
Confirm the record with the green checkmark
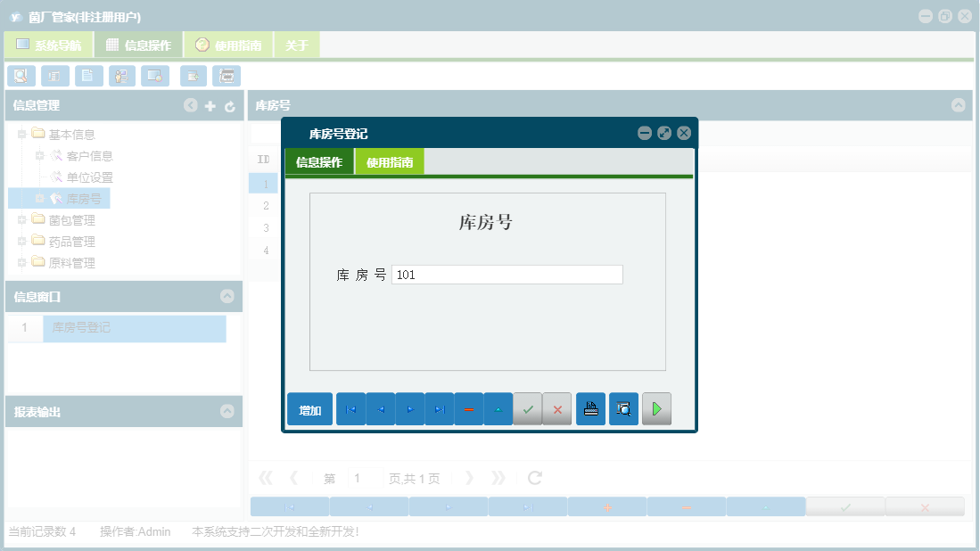click(x=527, y=408)
